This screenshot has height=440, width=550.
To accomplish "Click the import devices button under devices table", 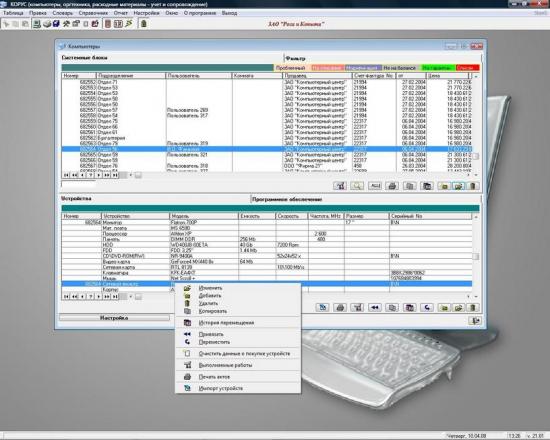I will pos(322,308).
